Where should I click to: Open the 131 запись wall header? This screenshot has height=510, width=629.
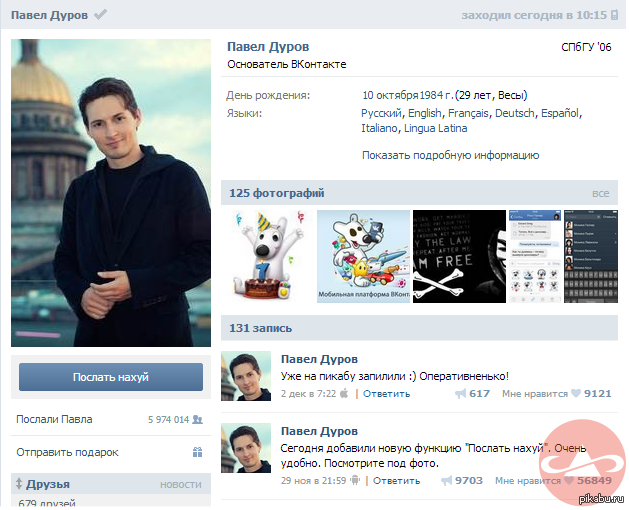(x=258, y=327)
